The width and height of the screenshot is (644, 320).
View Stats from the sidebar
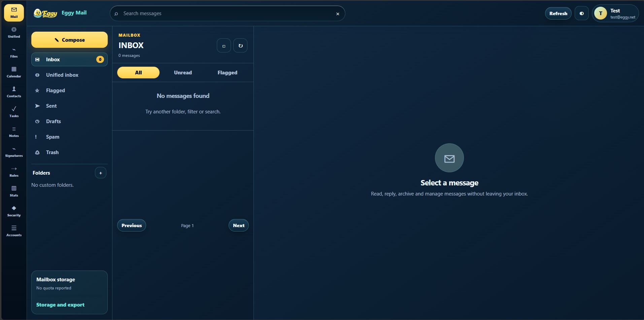point(14,191)
